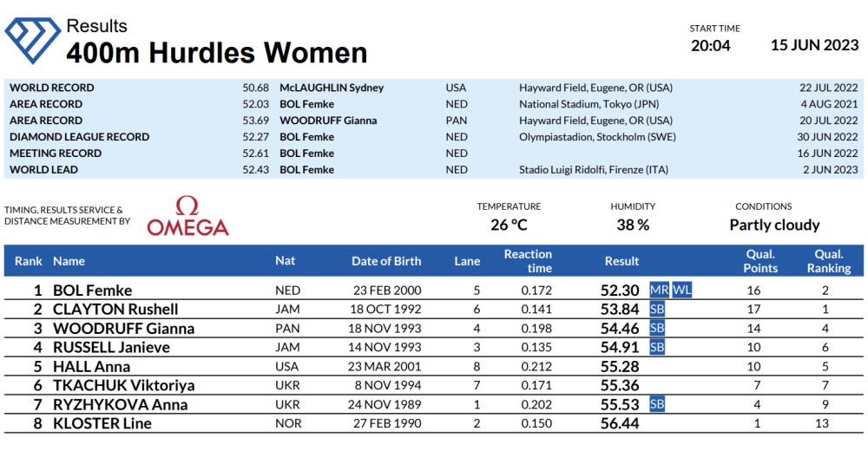Viewport: 868px width, 451px height.
Task: Click the SB badge on Woodruff's result
Action: click(x=657, y=328)
